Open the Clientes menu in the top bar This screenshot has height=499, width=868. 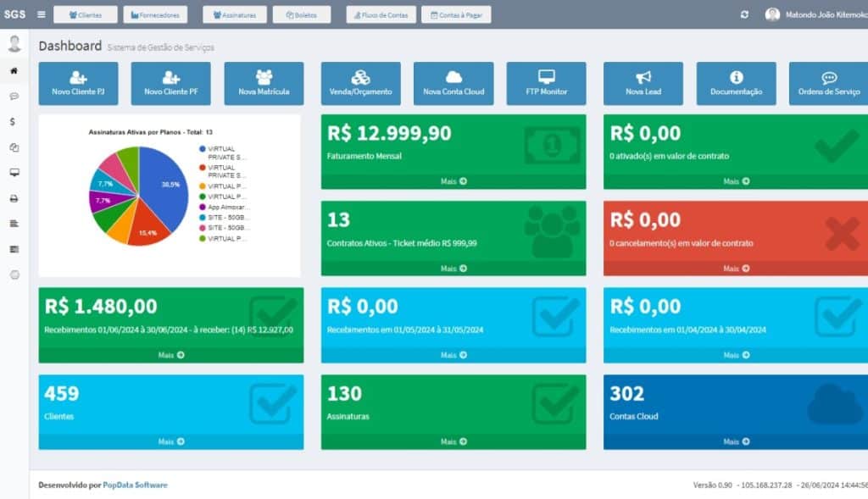(85, 14)
